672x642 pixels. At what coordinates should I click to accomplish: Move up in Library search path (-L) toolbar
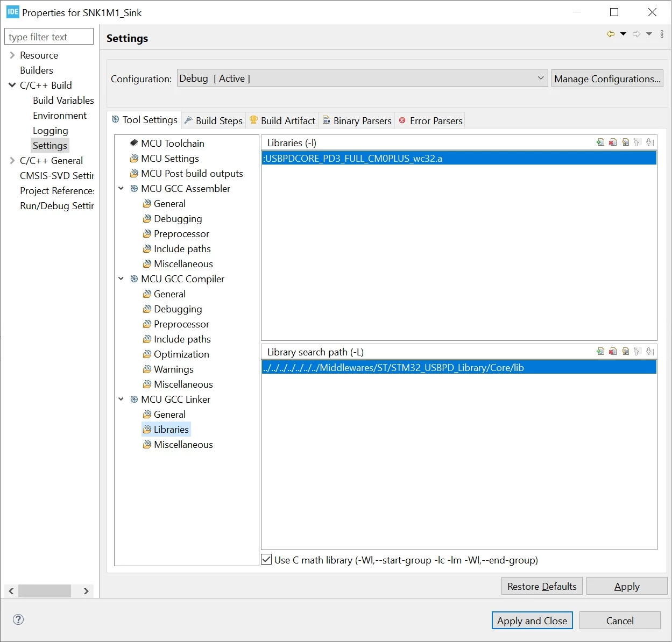638,352
